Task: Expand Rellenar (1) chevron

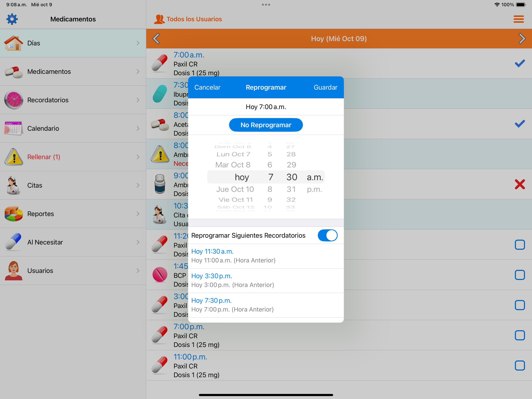Action: pyautogui.click(x=138, y=157)
